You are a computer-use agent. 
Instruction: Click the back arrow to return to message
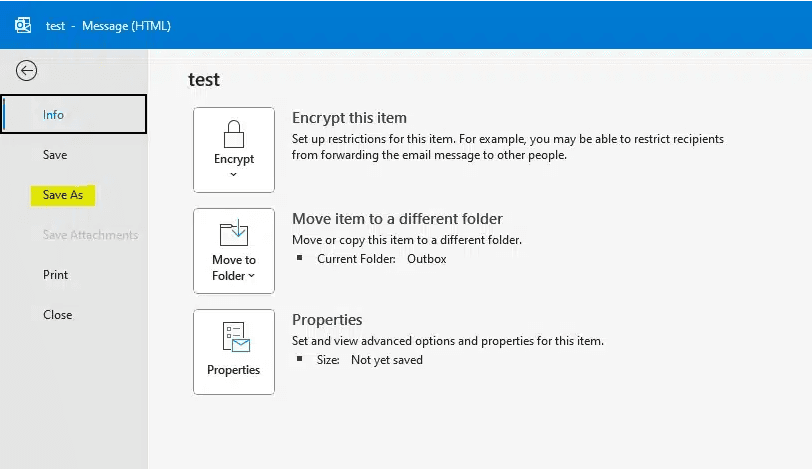point(26,70)
